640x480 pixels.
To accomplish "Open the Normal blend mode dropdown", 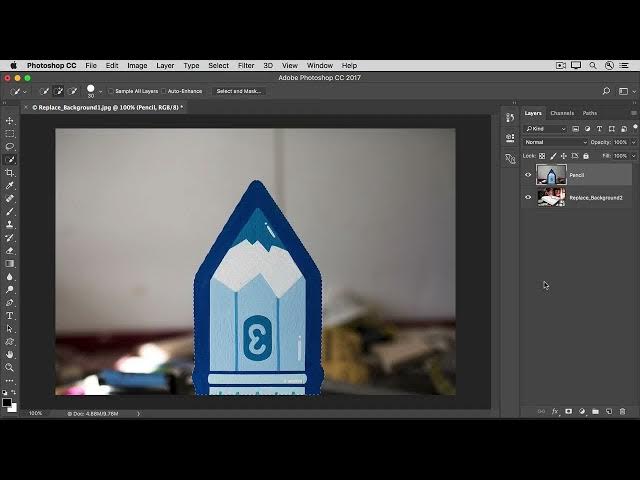I will (556, 142).
